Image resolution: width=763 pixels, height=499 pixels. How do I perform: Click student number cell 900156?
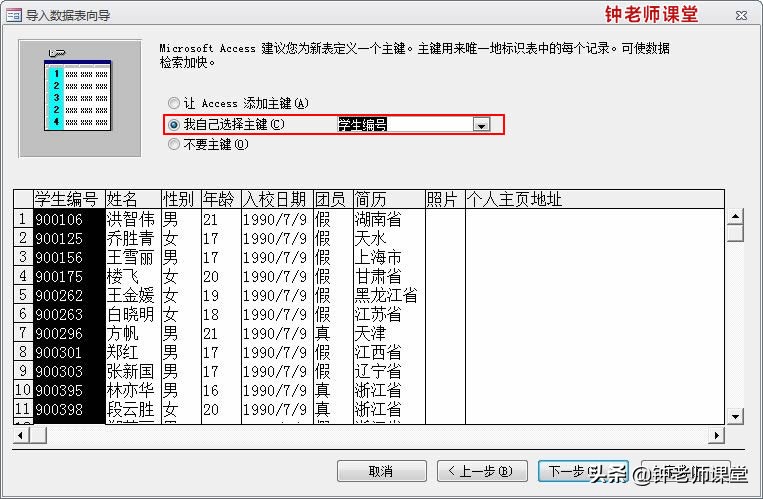pyautogui.click(x=69, y=258)
